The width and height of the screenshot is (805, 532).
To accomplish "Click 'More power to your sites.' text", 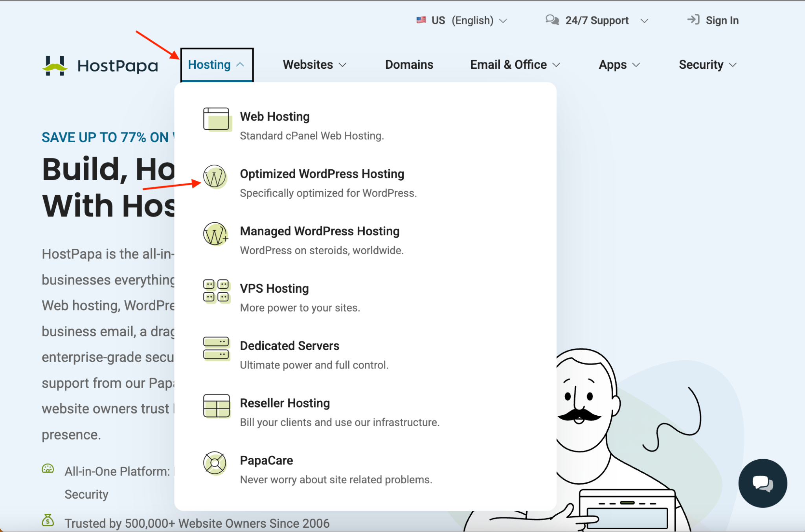I will pyautogui.click(x=300, y=308).
